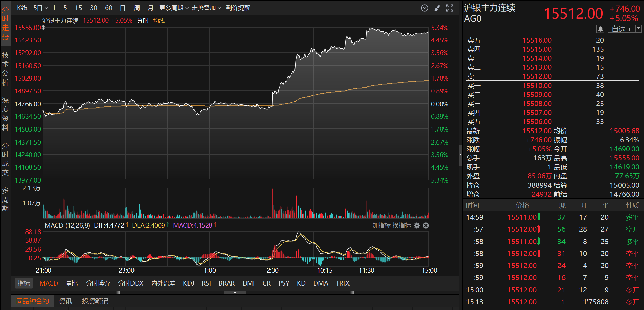Click the 持仓 value 388994

[540, 185]
